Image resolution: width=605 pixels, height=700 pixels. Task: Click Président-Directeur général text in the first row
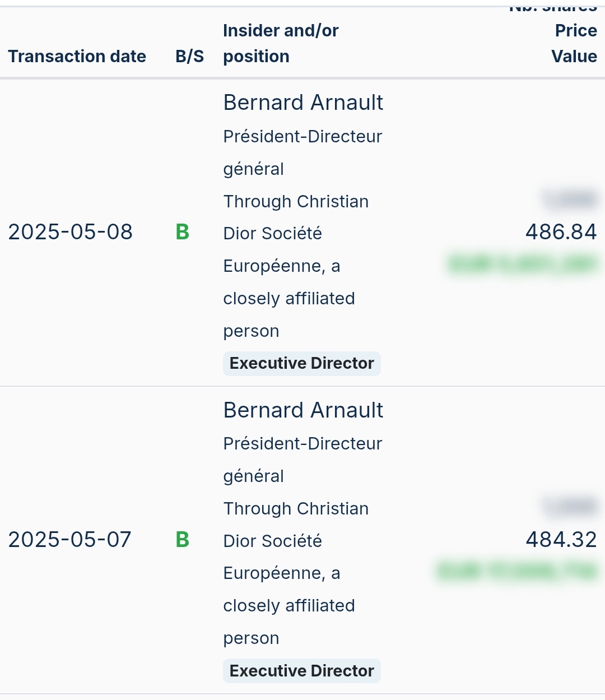(x=302, y=152)
